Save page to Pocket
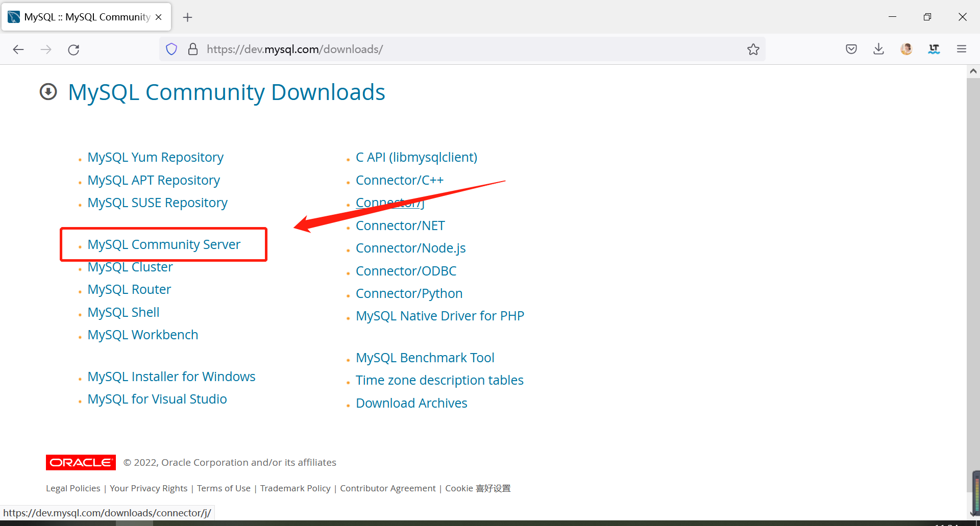 coord(851,49)
